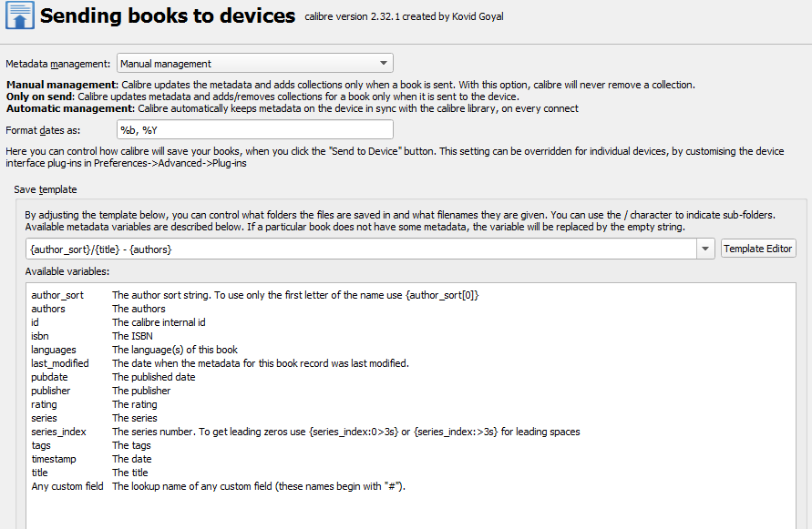
Task: Click the tags variable row
Action: point(41,445)
